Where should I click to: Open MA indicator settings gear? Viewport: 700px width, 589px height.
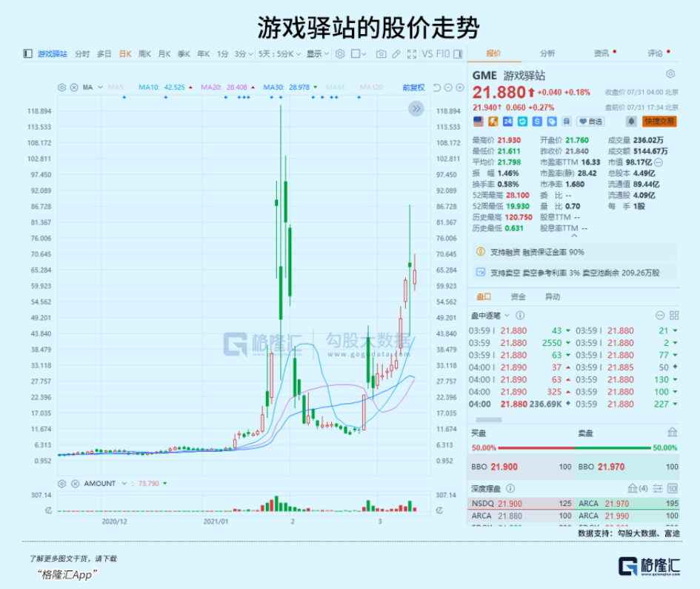coord(62,87)
